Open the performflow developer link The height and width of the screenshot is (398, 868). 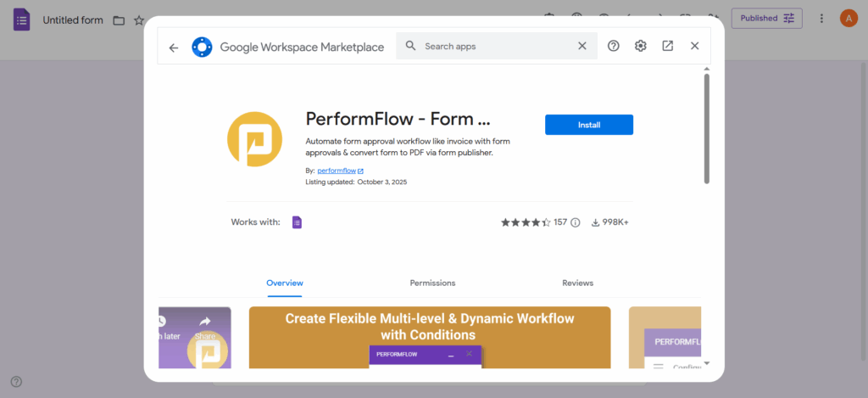pos(337,171)
